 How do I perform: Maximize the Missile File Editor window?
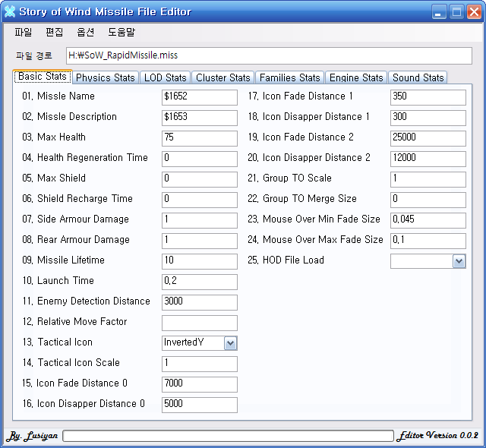coord(456,12)
